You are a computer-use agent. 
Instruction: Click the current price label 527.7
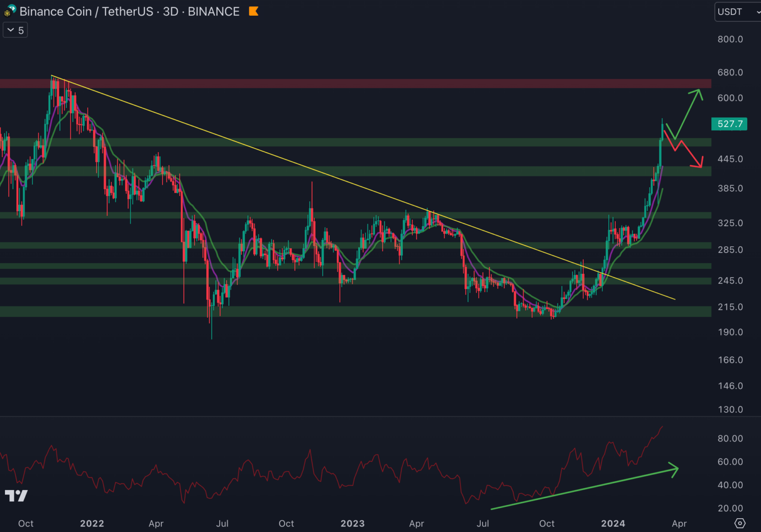(x=729, y=124)
